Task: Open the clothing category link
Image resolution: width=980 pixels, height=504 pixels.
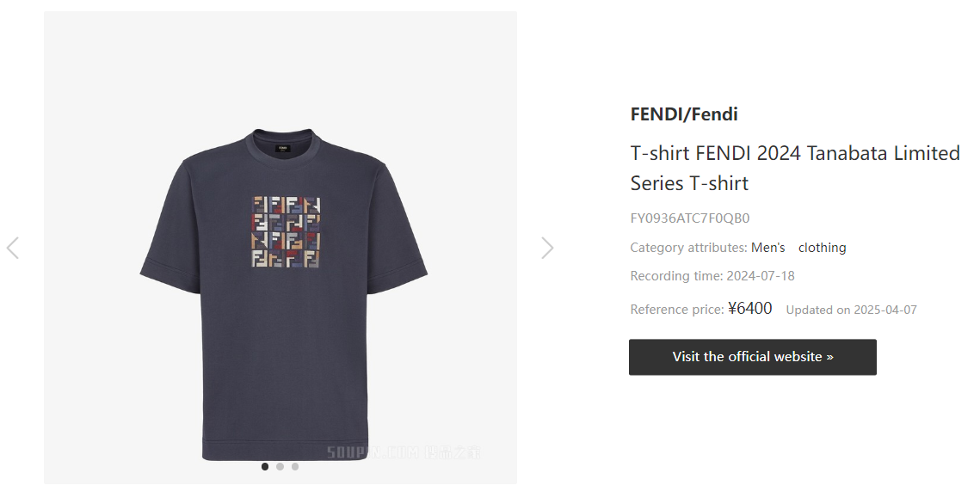Action: pos(822,248)
